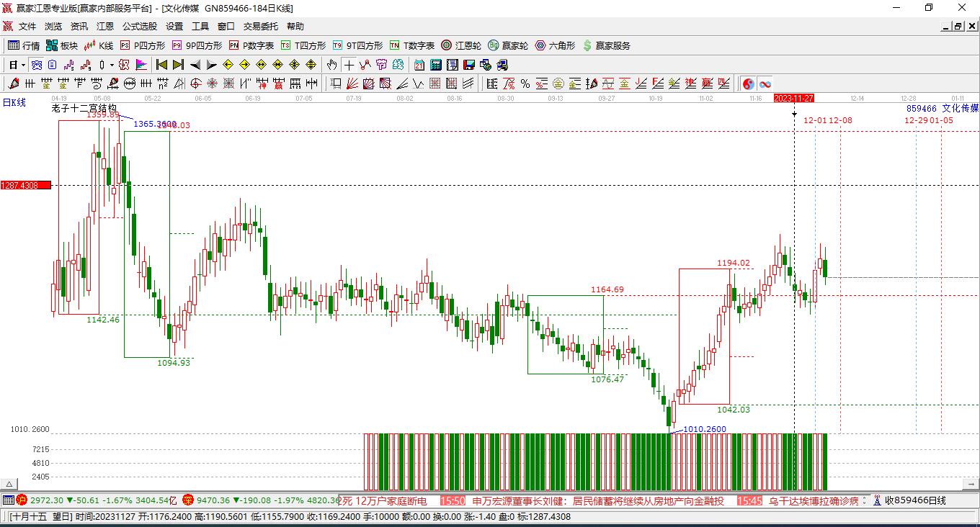Launch the 赢家轮 wheel tool
The image size is (980, 527).
(x=508, y=45)
